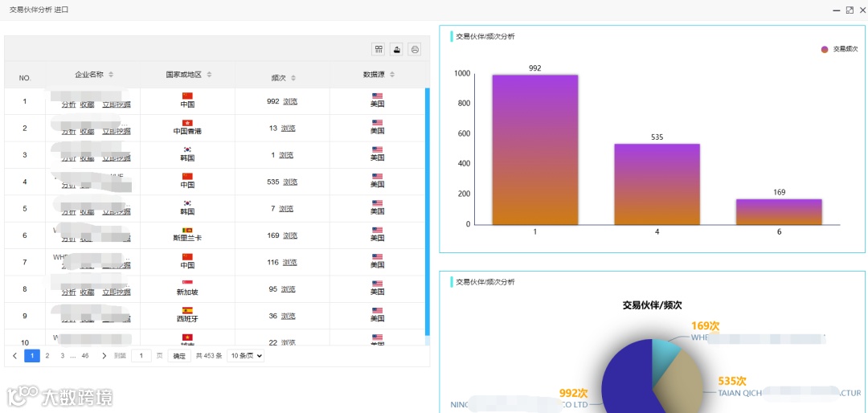
Task: Click the 西班牙 country cell
Action: (187, 316)
